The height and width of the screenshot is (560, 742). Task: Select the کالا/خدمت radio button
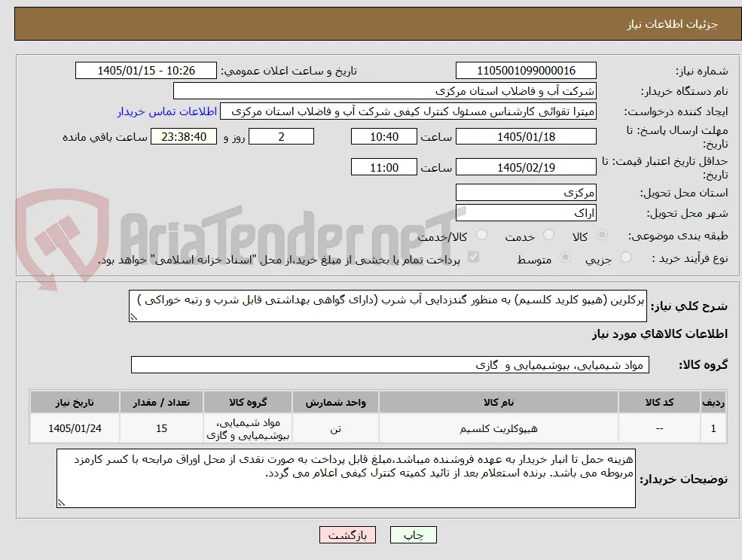[x=481, y=235]
